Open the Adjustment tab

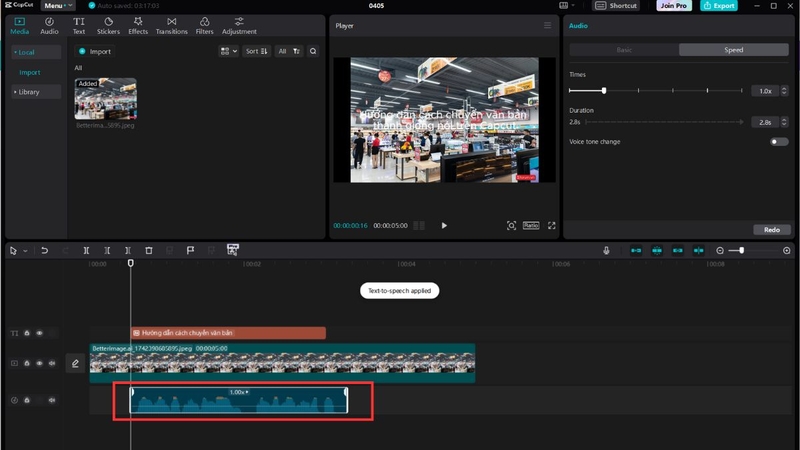[x=239, y=26]
